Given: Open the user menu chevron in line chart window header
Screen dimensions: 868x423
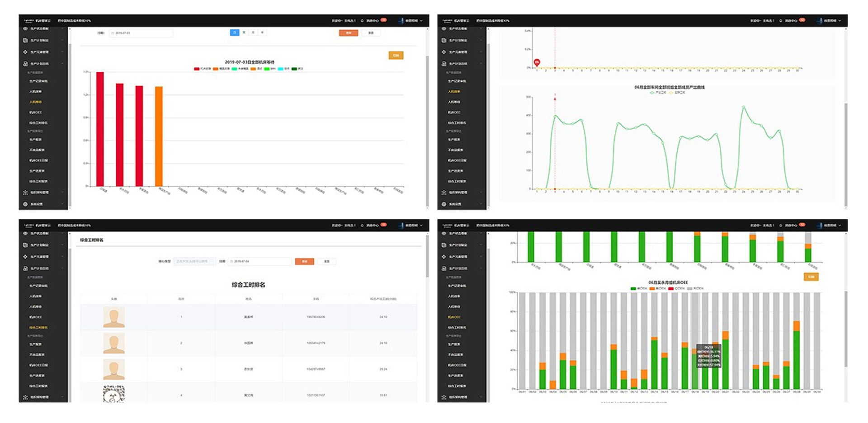Looking at the screenshot, I should (x=840, y=21).
